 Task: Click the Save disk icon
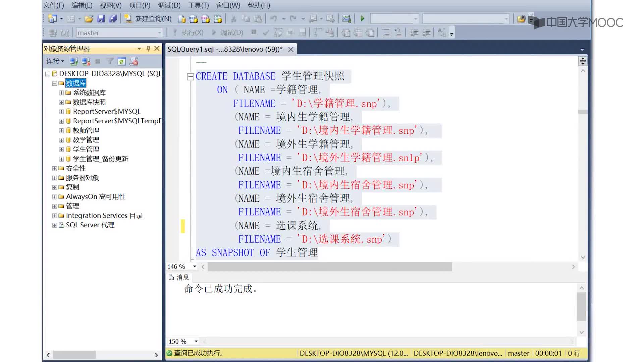coord(101,19)
